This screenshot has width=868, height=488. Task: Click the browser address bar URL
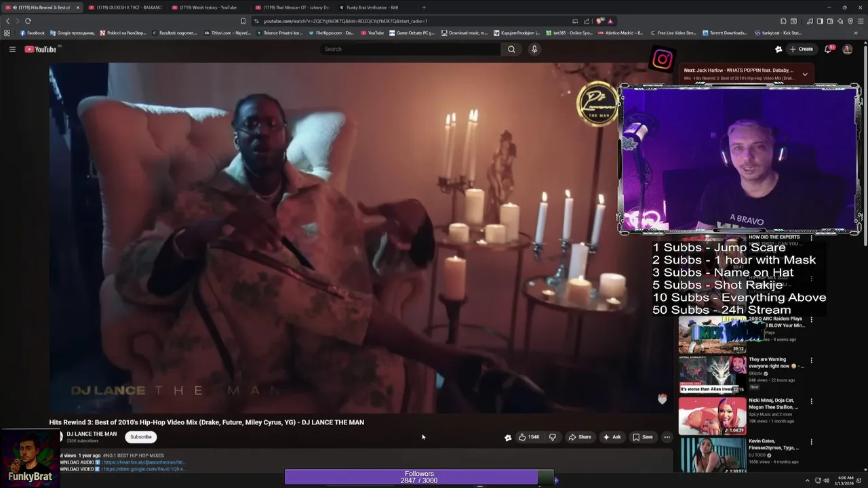point(346,21)
